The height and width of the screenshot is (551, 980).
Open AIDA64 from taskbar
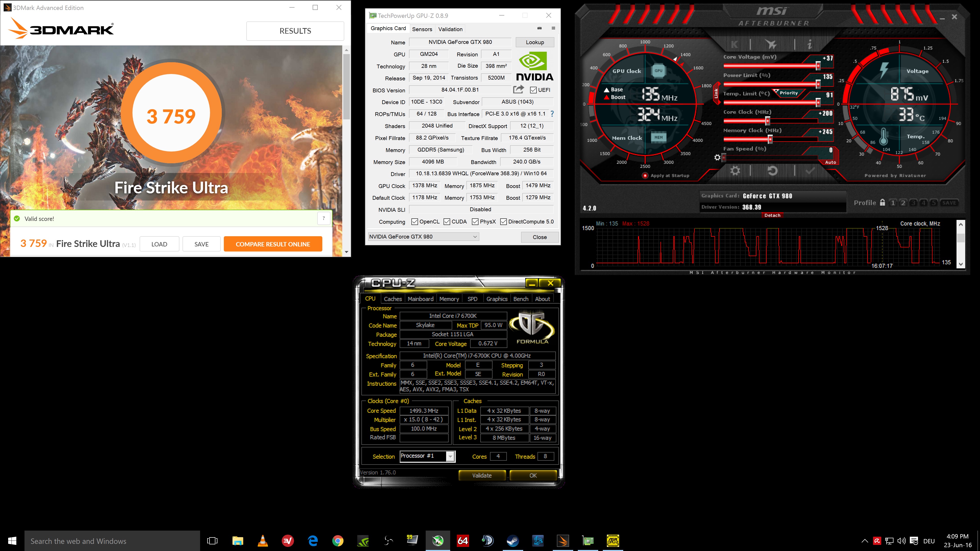pos(463,541)
